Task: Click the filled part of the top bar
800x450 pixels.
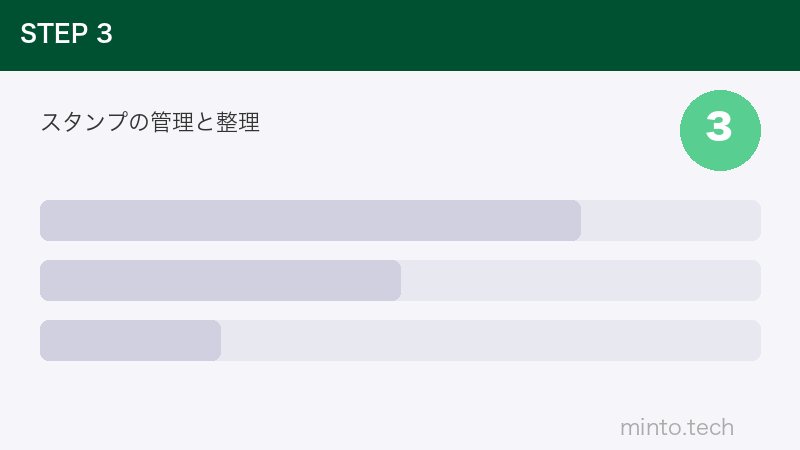Action: coord(310,220)
